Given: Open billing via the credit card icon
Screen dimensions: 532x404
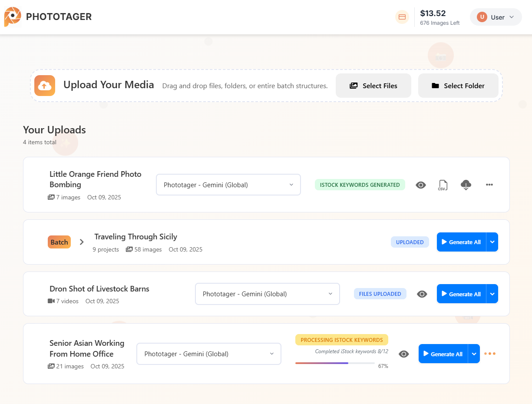Looking at the screenshot, I should click(402, 17).
